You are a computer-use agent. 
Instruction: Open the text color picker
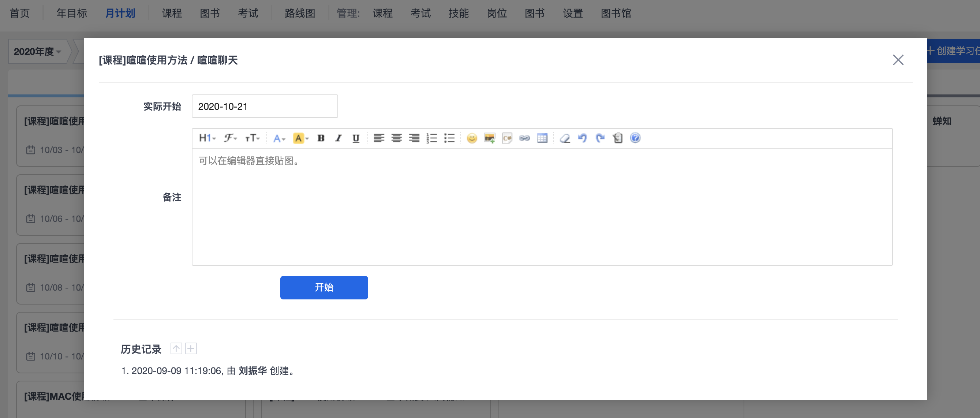click(279, 138)
